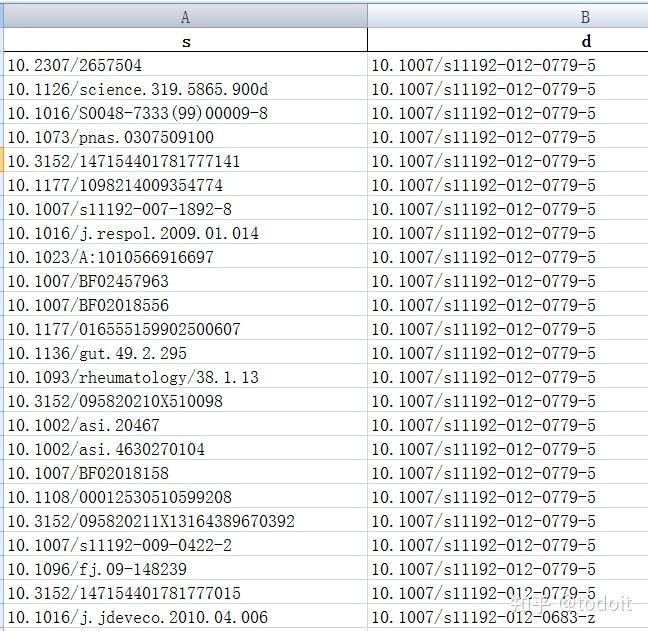Click column B cell beside 10.1073/pnas.0307509100

click(x=508, y=136)
